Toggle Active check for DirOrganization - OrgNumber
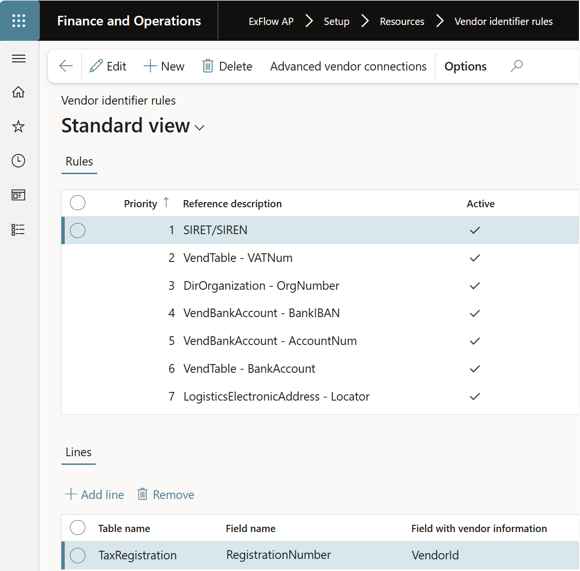This screenshot has height=571, width=580. click(x=475, y=286)
